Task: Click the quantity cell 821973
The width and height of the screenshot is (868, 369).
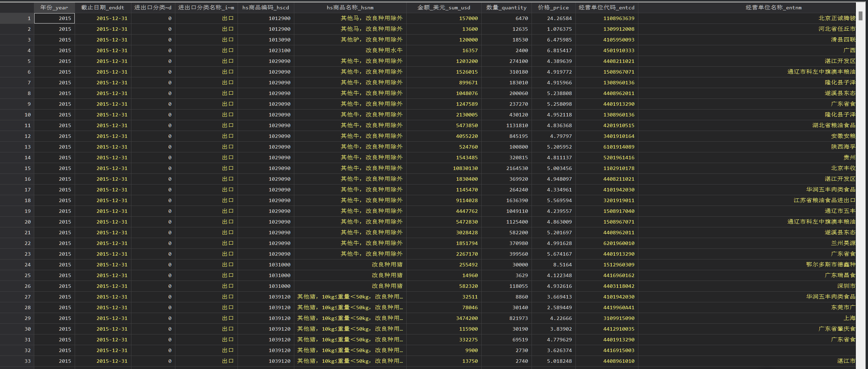Action: pos(506,318)
